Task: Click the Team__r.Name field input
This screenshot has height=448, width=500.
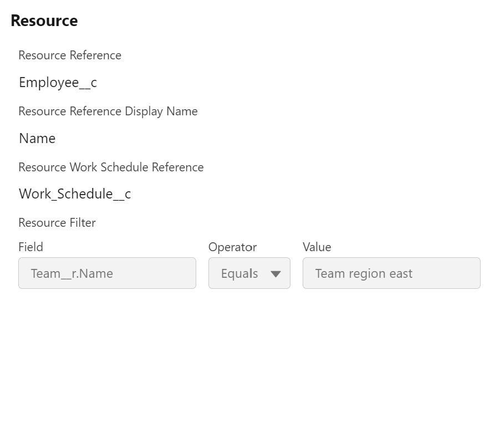Action: pos(107,273)
